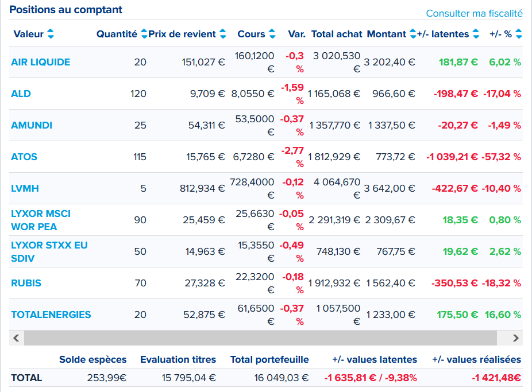Image resolution: width=532 pixels, height=392 pixels.
Task: Click ALD cours 8,0550 €
Action: pos(253,94)
